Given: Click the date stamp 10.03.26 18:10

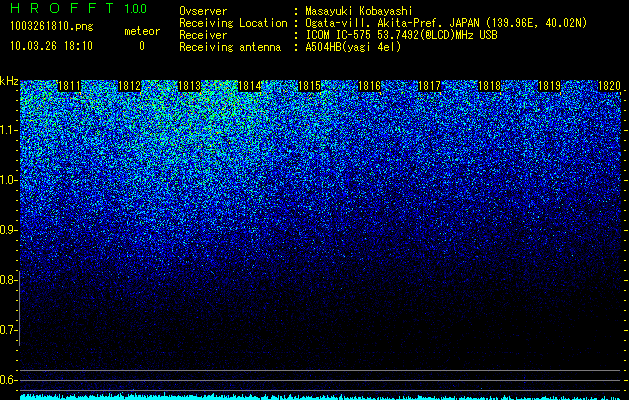Looking at the screenshot, I should point(51,46).
